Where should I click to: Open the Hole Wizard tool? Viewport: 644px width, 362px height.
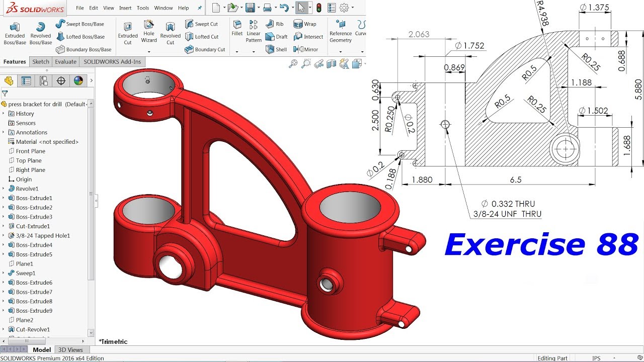(149, 31)
